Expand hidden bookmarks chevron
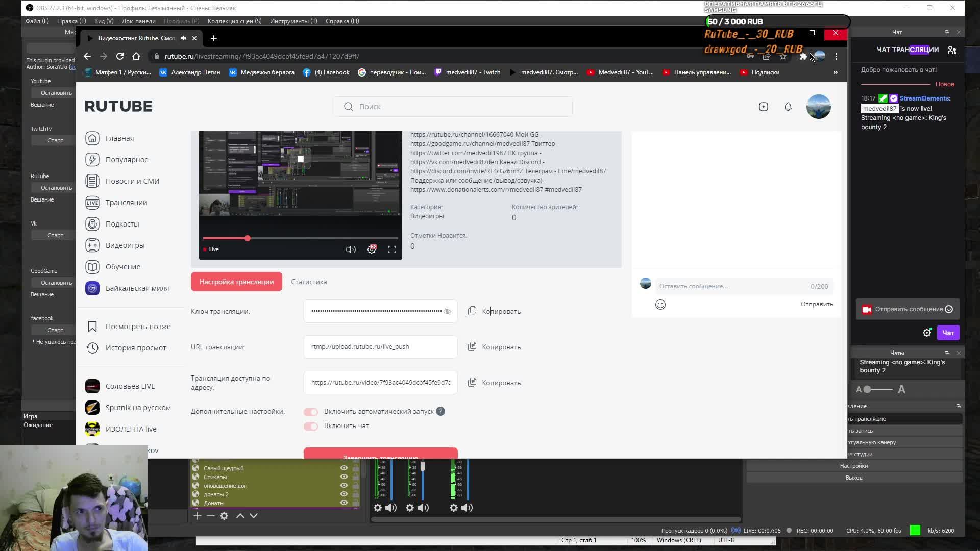 point(835,72)
